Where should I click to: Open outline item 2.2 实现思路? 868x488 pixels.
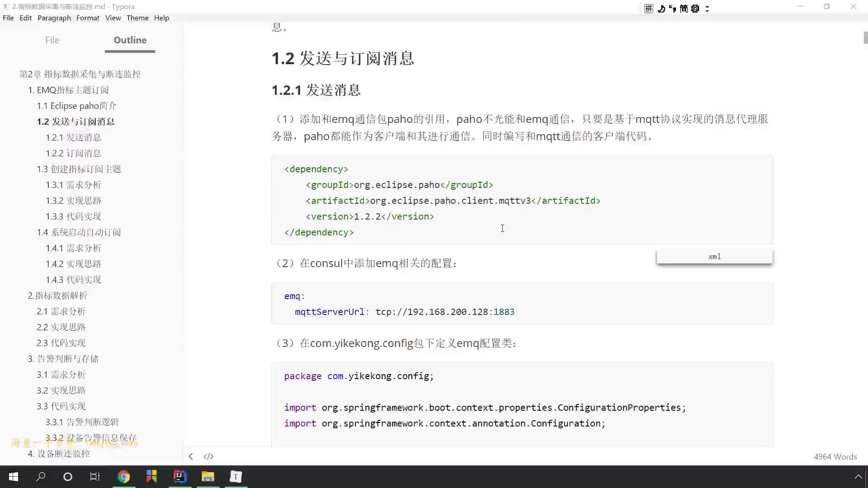61,327
